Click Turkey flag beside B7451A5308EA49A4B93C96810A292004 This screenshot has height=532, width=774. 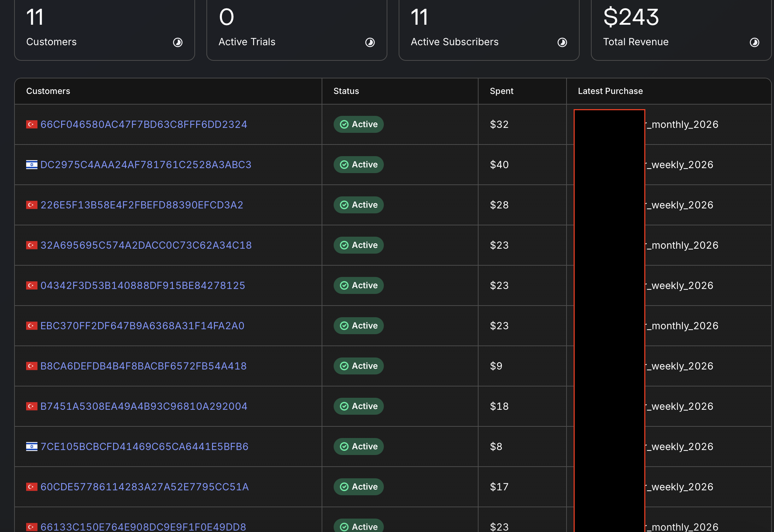32,406
